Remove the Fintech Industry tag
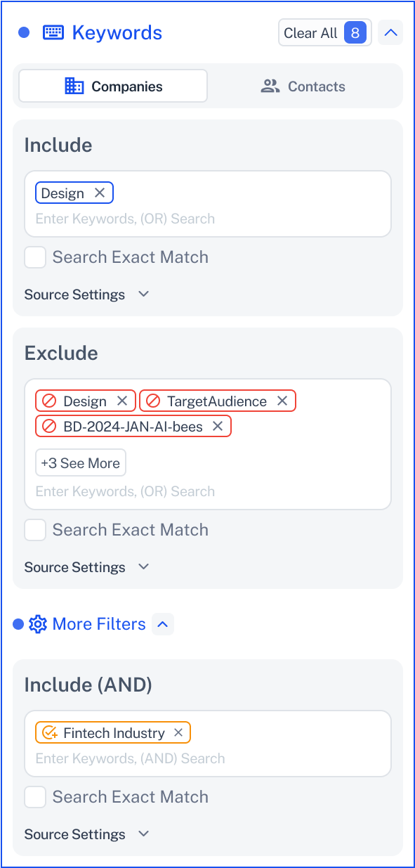This screenshot has width=415, height=868. [178, 732]
